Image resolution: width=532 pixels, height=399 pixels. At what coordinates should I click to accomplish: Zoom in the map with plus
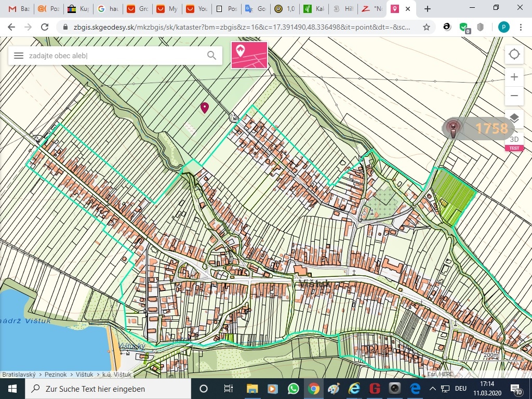click(x=514, y=77)
